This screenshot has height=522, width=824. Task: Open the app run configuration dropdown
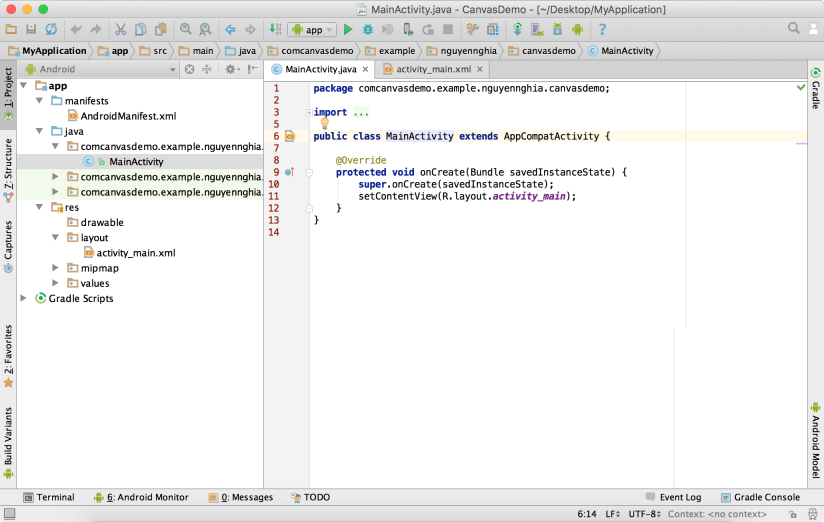click(x=312, y=29)
